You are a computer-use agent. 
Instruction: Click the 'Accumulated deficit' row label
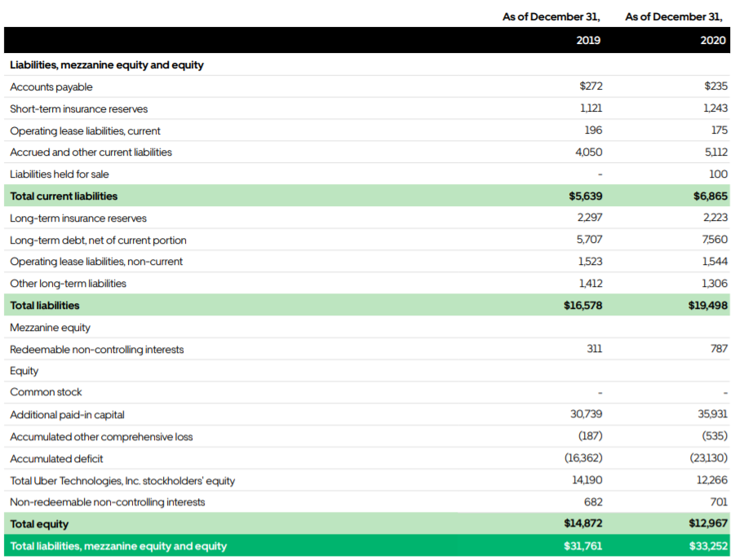(x=56, y=460)
